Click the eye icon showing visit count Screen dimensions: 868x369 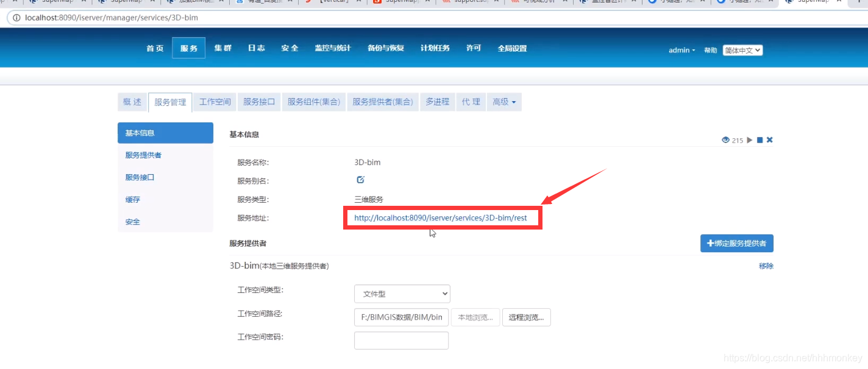[725, 140]
